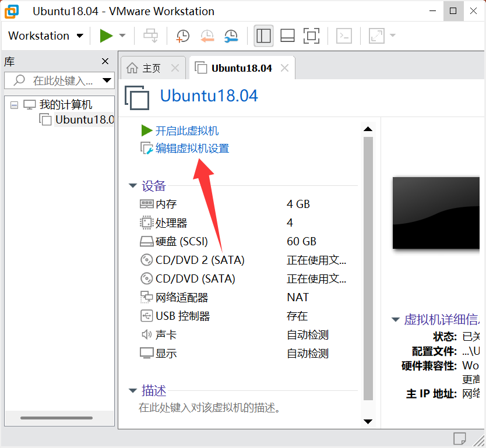Open the stretch display dropdown arrow
The height and width of the screenshot is (448, 486).
coord(393,36)
